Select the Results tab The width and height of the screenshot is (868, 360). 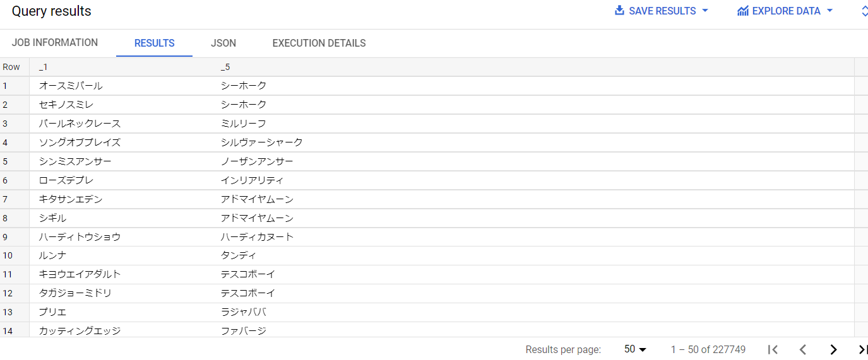tap(155, 43)
